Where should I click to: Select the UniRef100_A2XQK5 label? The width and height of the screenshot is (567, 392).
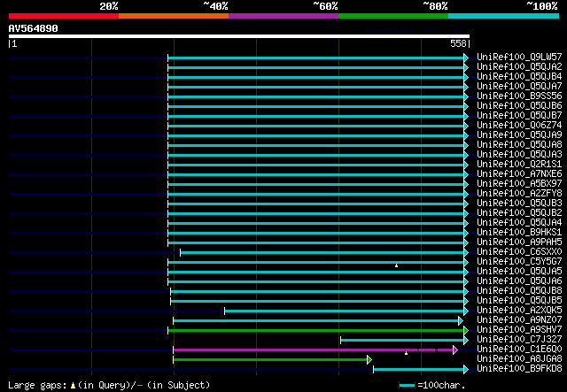519,310
